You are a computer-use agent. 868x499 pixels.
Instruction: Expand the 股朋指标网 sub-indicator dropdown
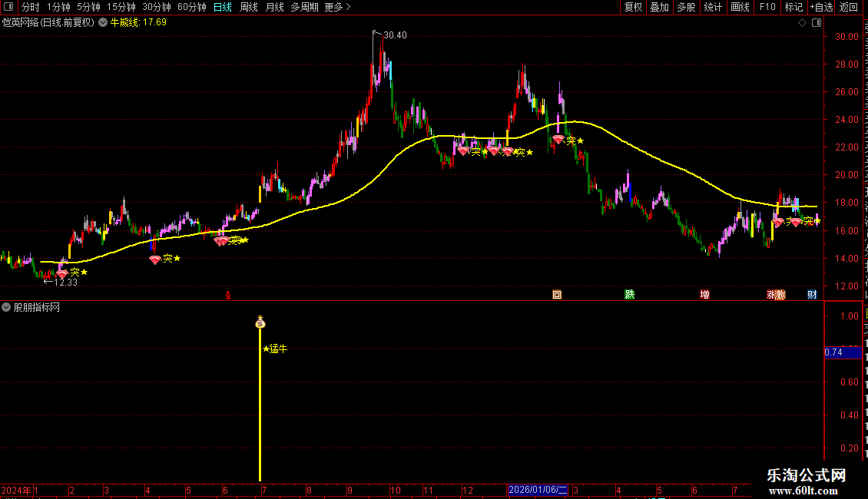coord(6,307)
